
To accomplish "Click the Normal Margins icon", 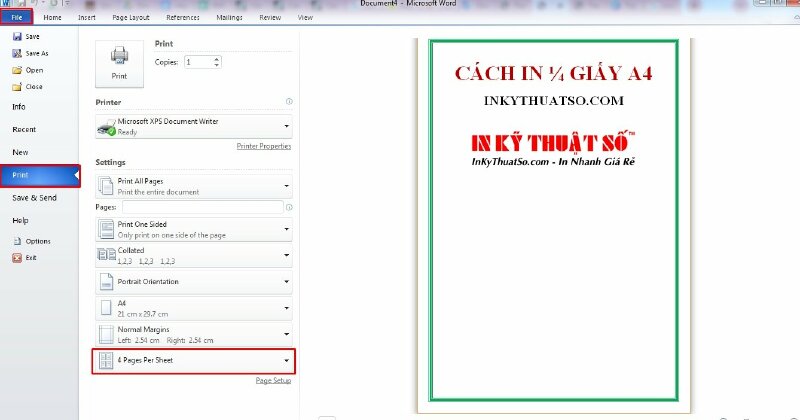I will point(106,334).
